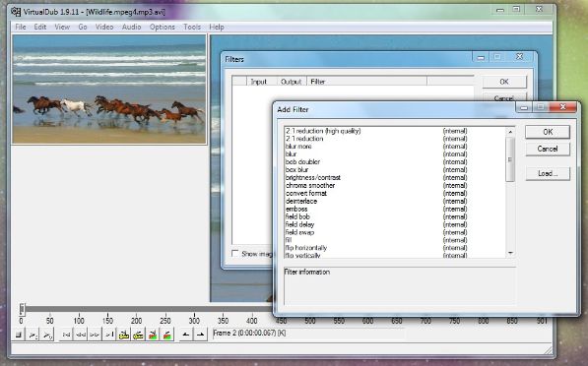Start input playback in the toolbar

[33, 335]
